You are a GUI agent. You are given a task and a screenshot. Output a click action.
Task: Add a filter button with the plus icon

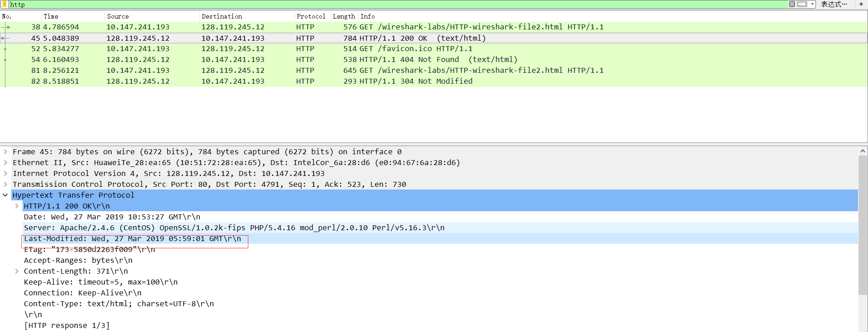click(861, 4)
